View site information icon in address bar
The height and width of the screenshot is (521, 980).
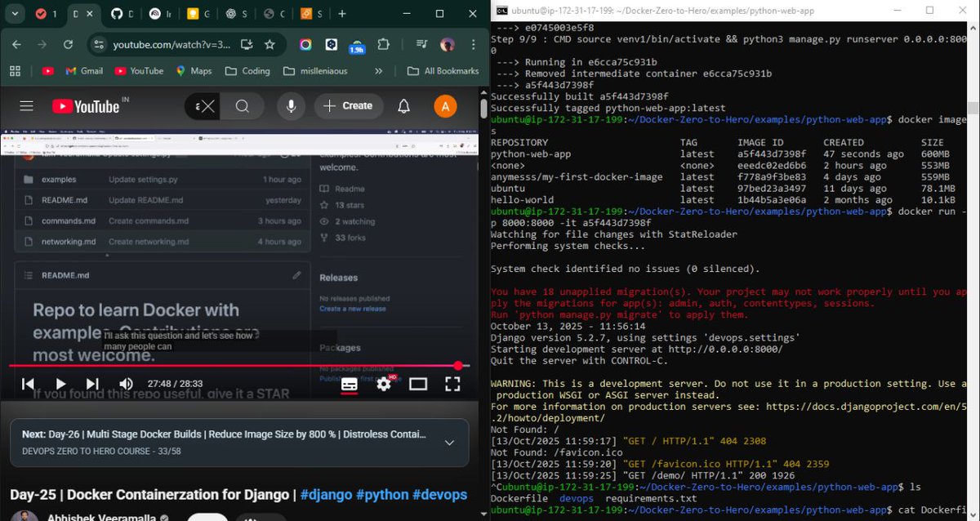[x=98, y=45]
